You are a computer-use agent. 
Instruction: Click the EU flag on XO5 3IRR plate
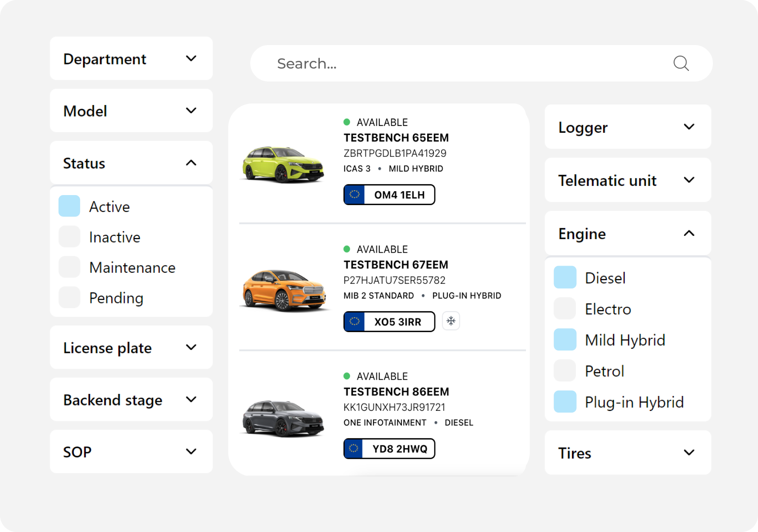click(354, 322)
